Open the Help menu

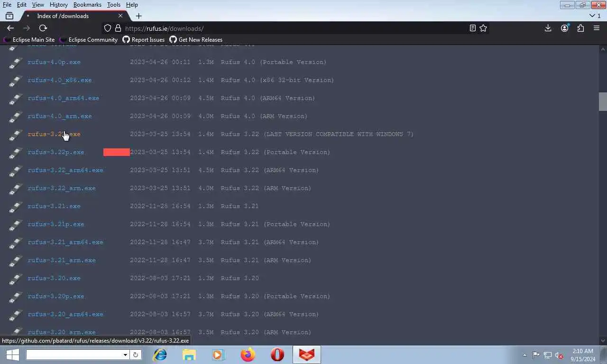132,5
